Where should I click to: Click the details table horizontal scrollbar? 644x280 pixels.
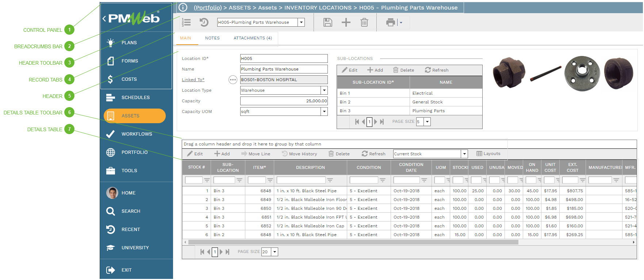point(353,242)
